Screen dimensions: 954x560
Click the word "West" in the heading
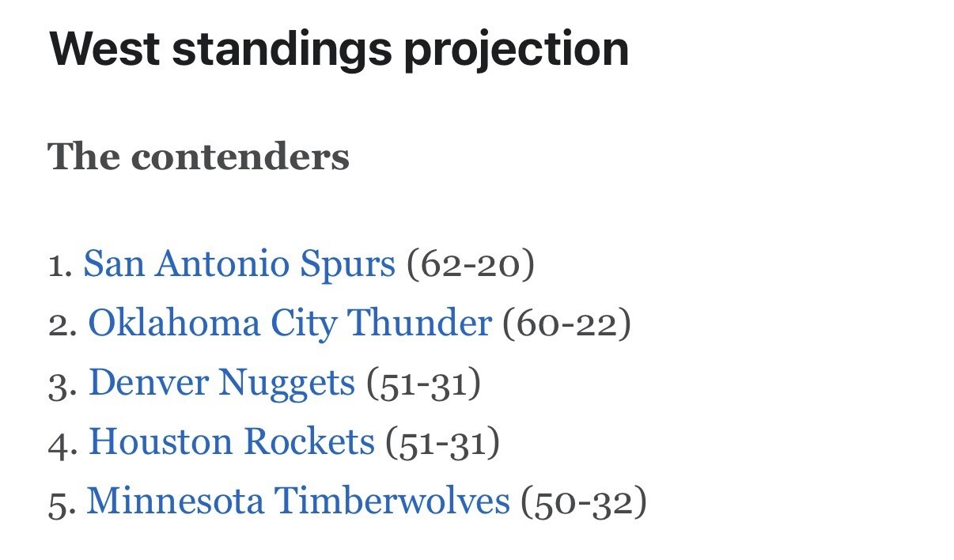[104, 47]
